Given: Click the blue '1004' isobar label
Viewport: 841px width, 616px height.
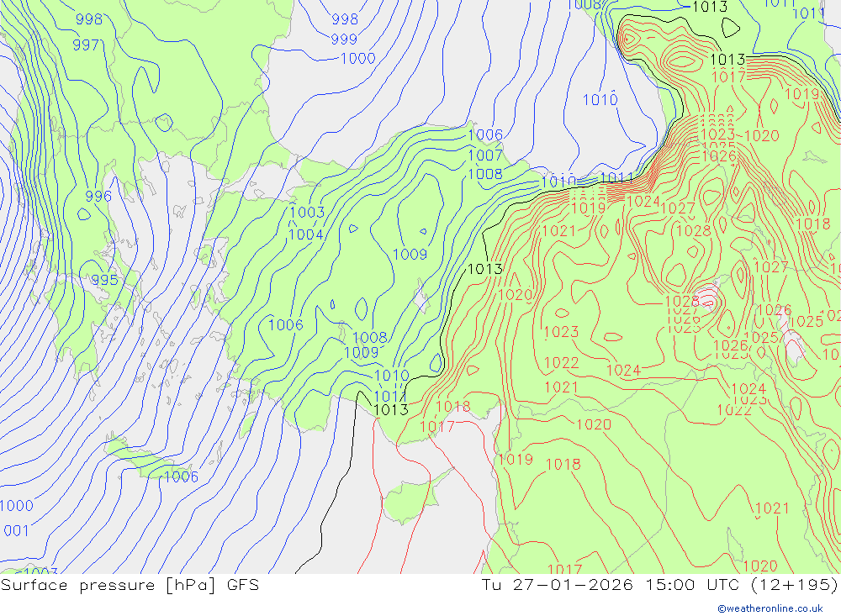Looking at the screenshot, I should point(306,234).
